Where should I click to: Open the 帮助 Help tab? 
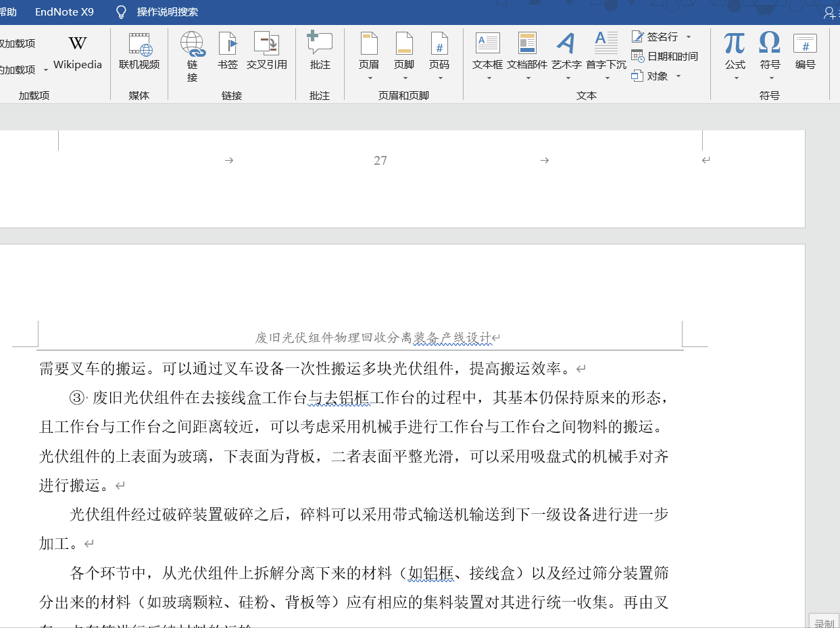coord(9,11)
